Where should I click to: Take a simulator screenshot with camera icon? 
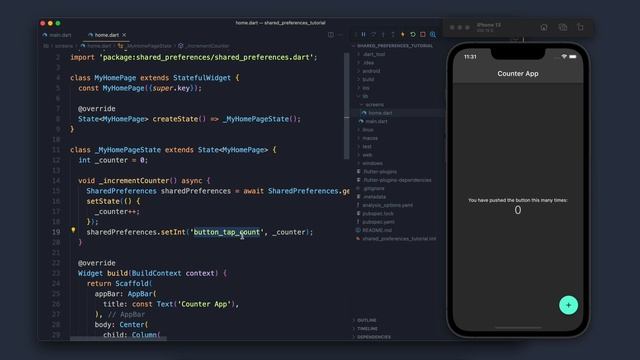coord(563,27)
